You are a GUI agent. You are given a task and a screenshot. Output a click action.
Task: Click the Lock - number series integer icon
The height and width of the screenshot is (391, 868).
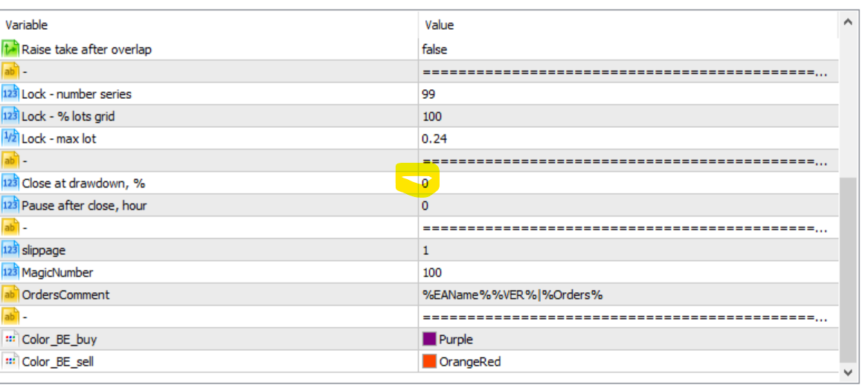pos(10,94)
